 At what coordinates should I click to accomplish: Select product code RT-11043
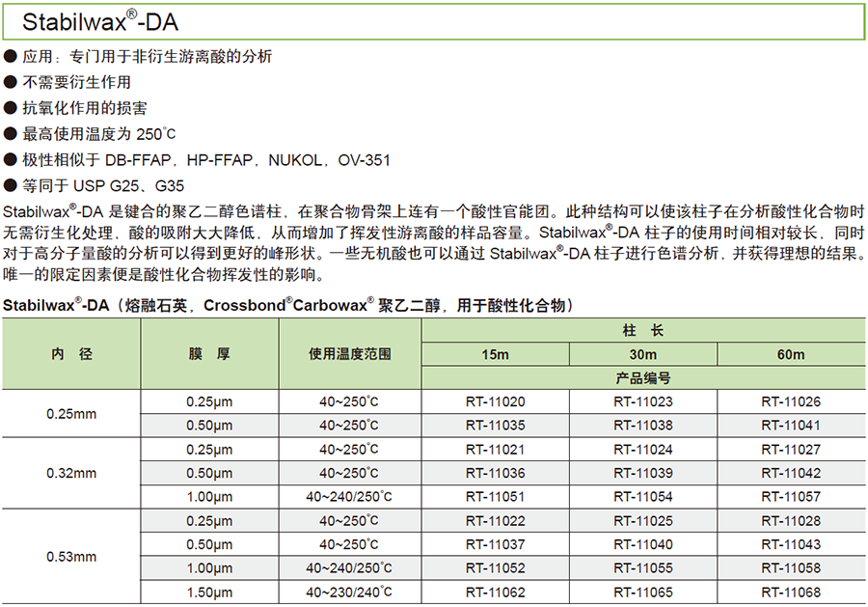click(791, 544)
